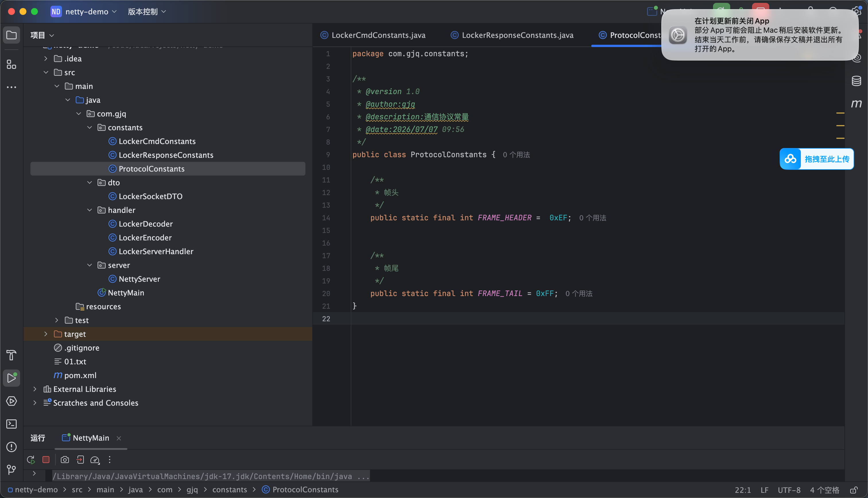868x498 pixels.
Task: Click gjq breadcrumb in navigation bar
Action: [192, 489]
